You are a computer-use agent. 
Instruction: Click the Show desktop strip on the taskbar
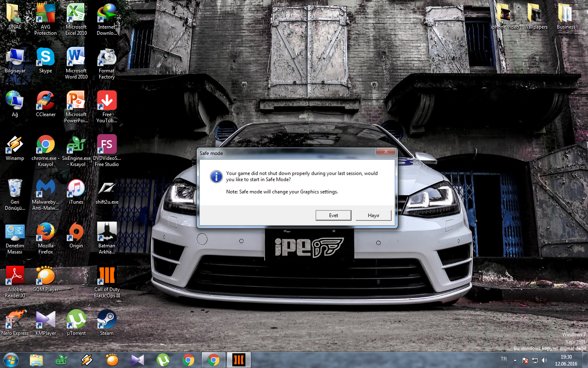pyautogui.click(x=585, y=360)
